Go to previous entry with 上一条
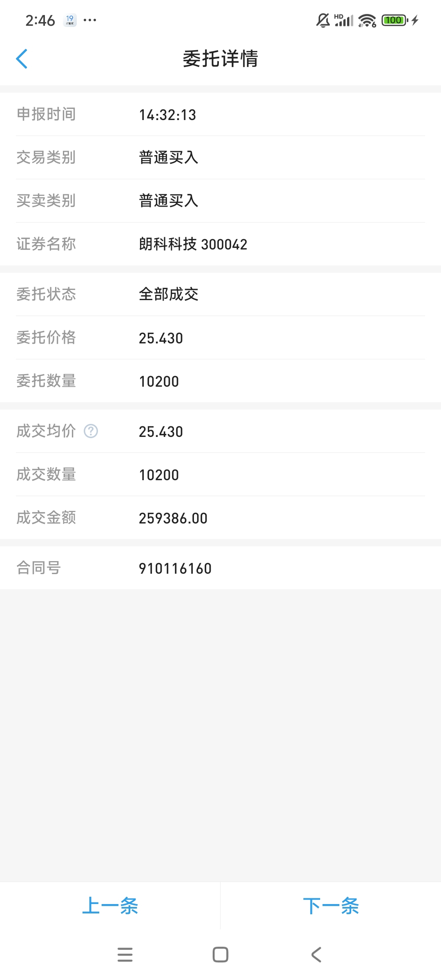The height and width of the screenshot is (980, 441). click(x=110, y=906)
